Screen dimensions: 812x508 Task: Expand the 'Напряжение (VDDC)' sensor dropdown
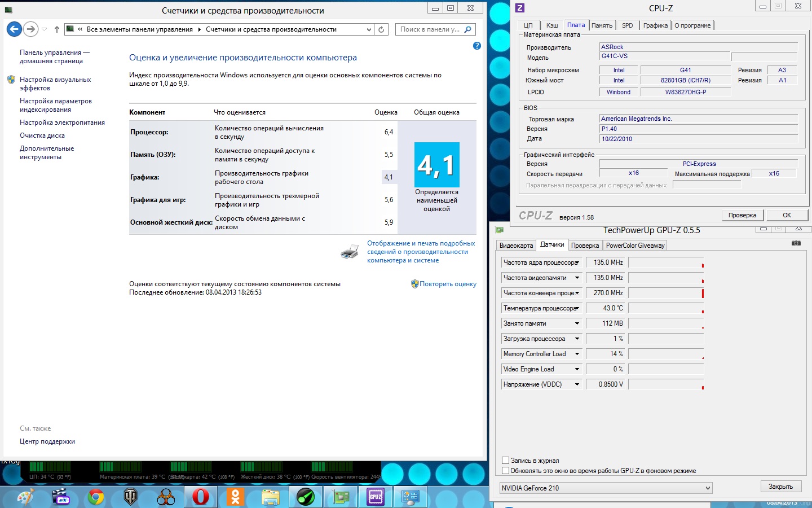577,384
